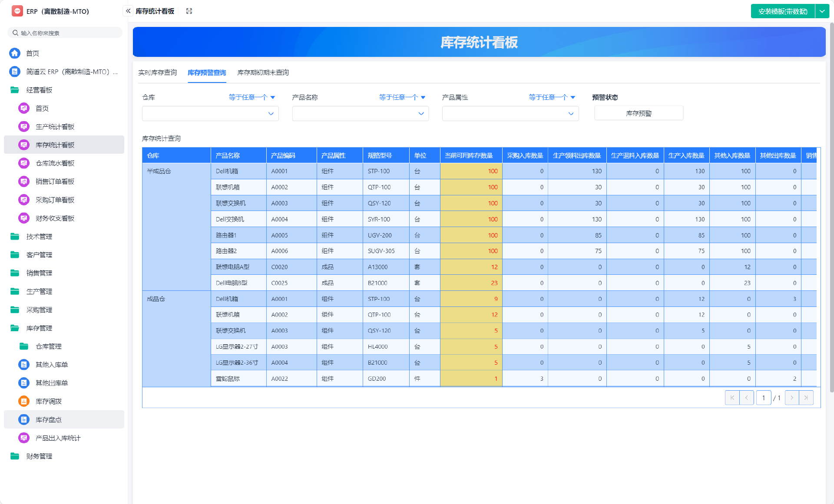Jump to last page arrow
834x504 pixels.
pos(806,398)
